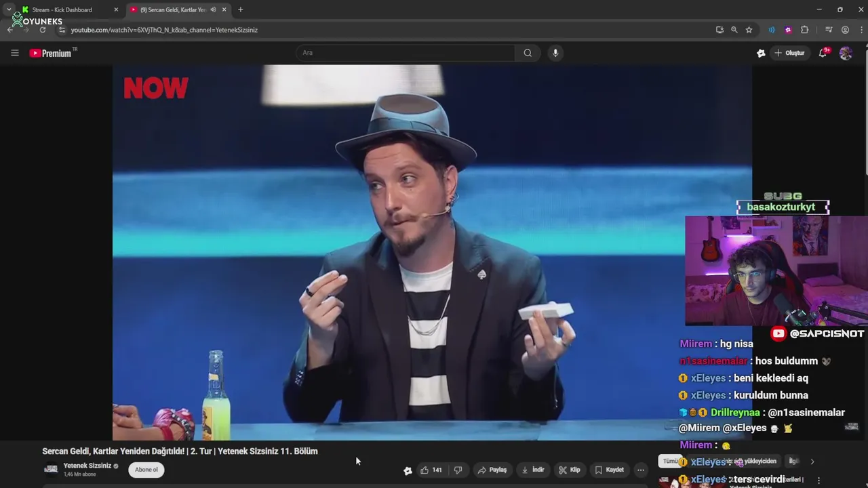
Task: Select the Tümü filter chip
Action: (x=670, y=461)
